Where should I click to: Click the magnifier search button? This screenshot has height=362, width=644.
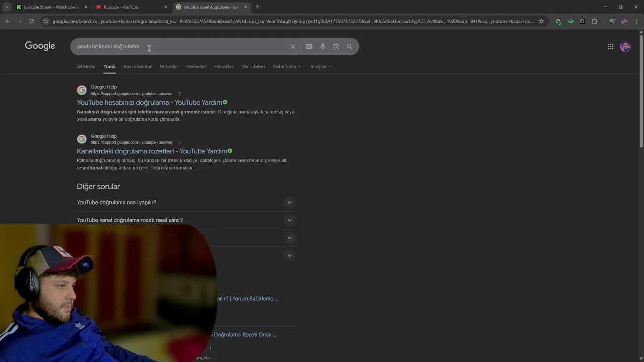pos(349,47)
